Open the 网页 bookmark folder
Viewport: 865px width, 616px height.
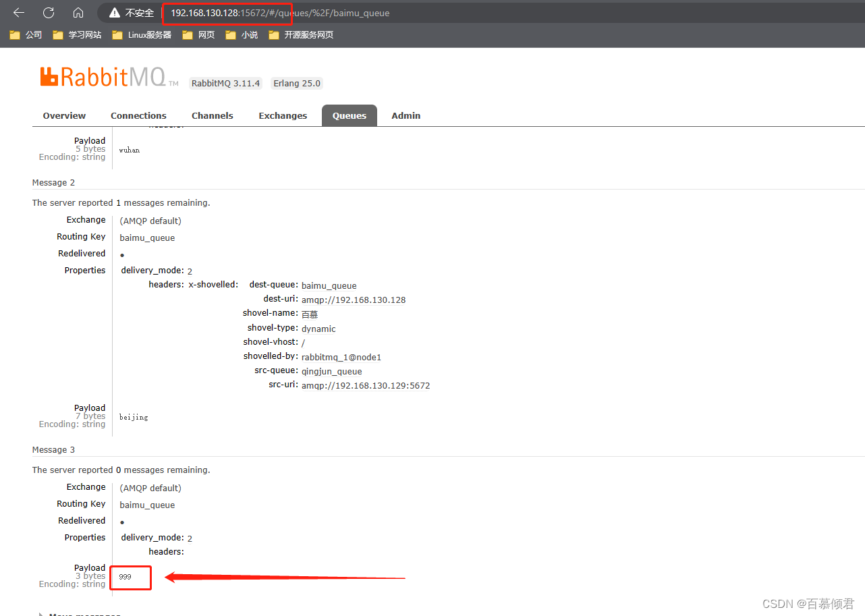pyautogui.click(x=198, y=35)
